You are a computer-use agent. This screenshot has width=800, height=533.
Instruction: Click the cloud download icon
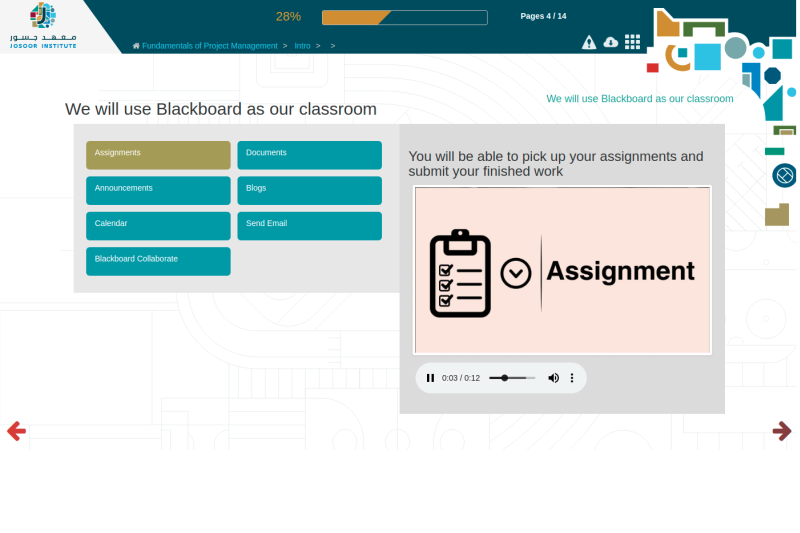point(610,42)
